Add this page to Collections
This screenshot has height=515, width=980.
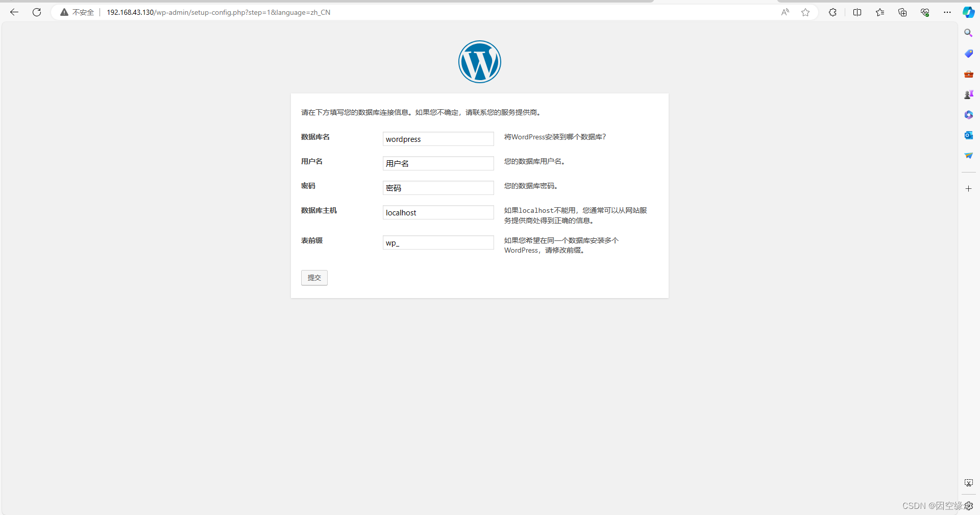902,12
